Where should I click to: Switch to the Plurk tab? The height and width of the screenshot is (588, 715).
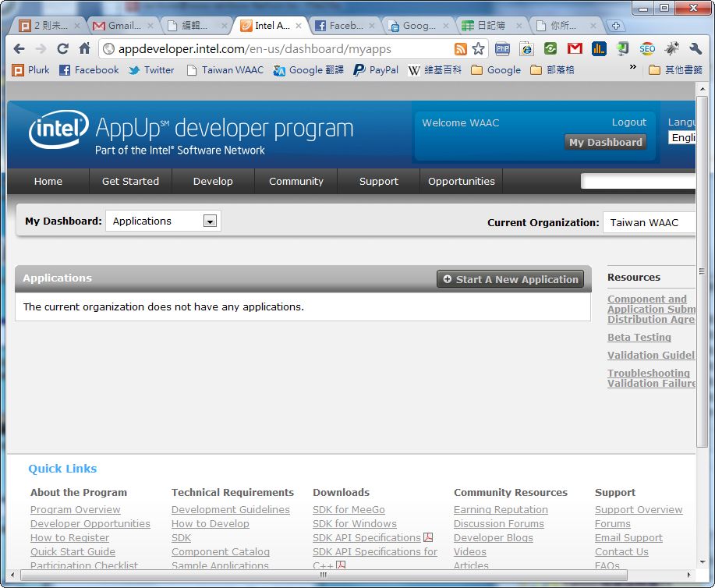click(x=49, y=26)
